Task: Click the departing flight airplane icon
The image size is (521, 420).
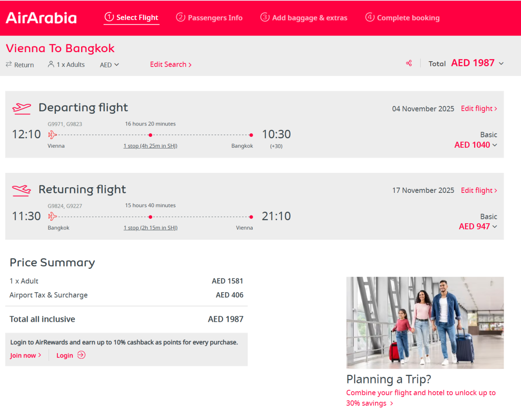Action: pyautogui.click(x=22, y=108)
